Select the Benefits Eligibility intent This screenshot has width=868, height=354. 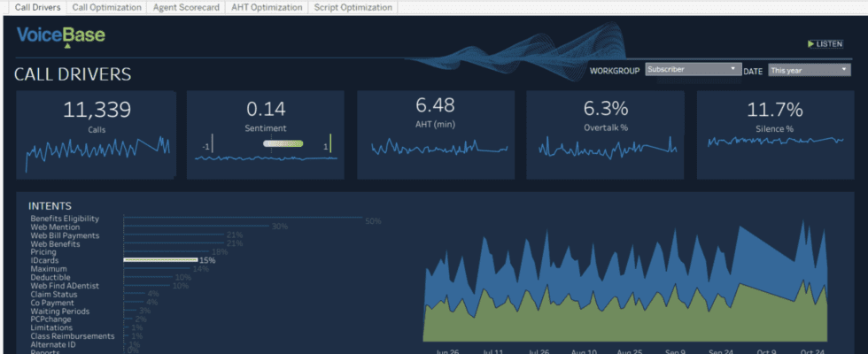coord(65,219)
